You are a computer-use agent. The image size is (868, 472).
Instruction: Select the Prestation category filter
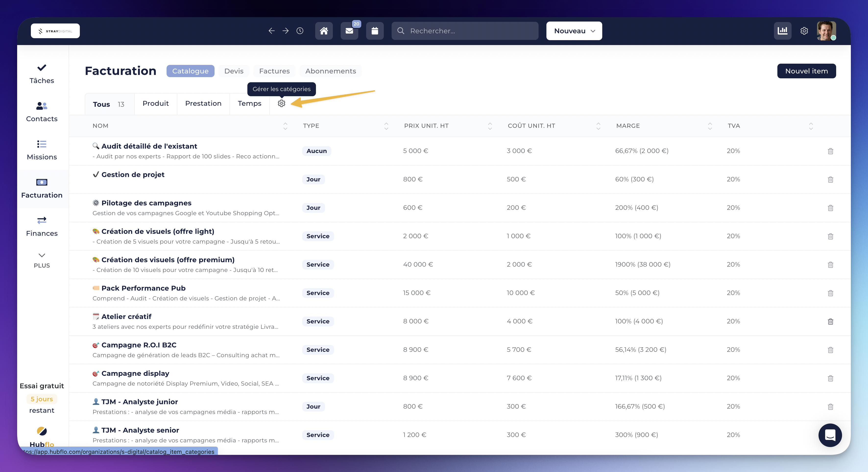point(203,103)
